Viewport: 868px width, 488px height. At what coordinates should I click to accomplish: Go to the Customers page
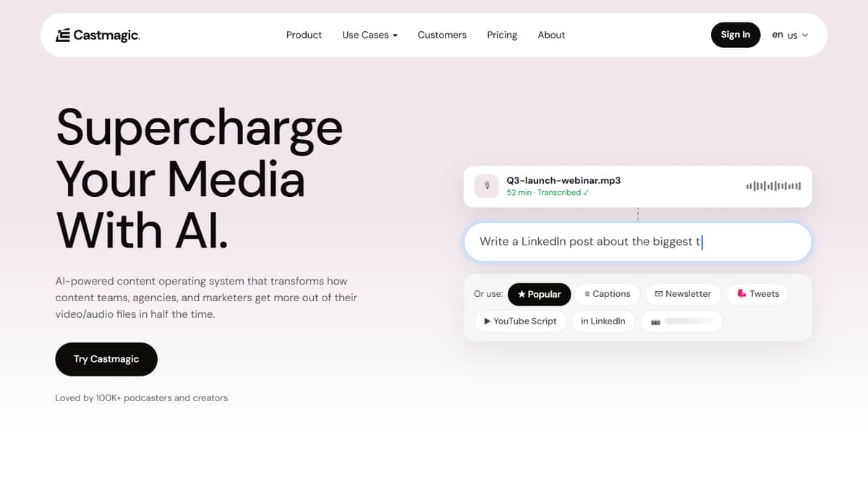(442, 35)
